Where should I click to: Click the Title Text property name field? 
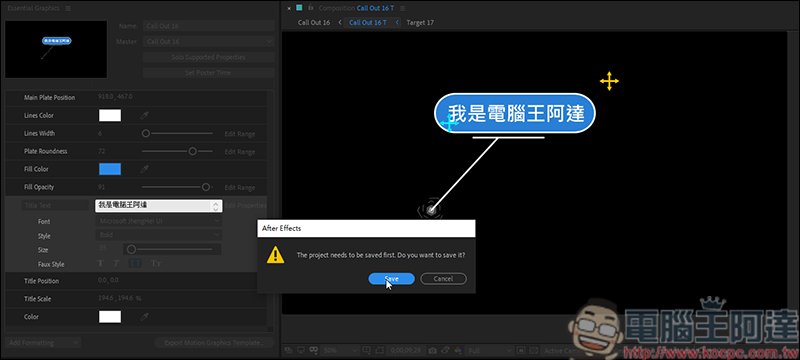[55, 205]
